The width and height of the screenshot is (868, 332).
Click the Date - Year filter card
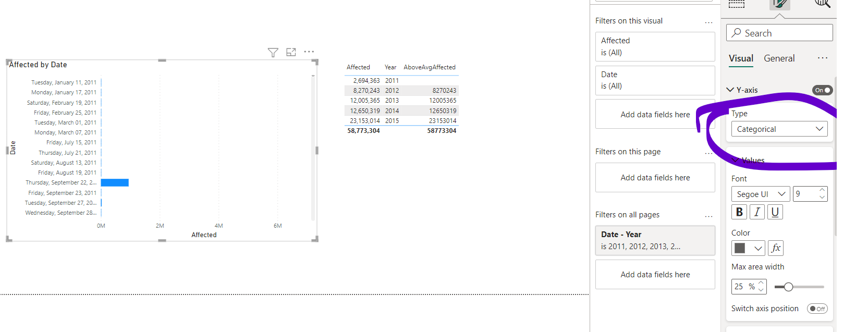(x=655, y=240)
